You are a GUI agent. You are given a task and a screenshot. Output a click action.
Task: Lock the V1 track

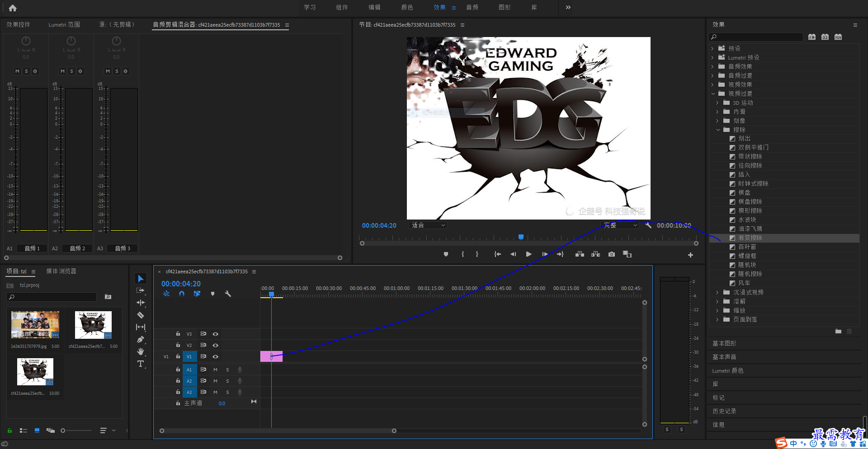click(178, 356)
